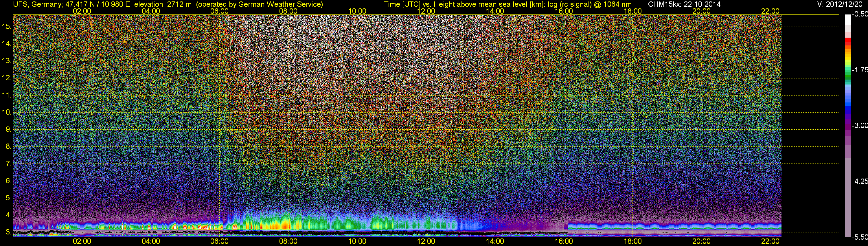Select the 06:00 label on the bottom time axis
The width and height of the screenshot is (868, 246).
pos(219,241)
